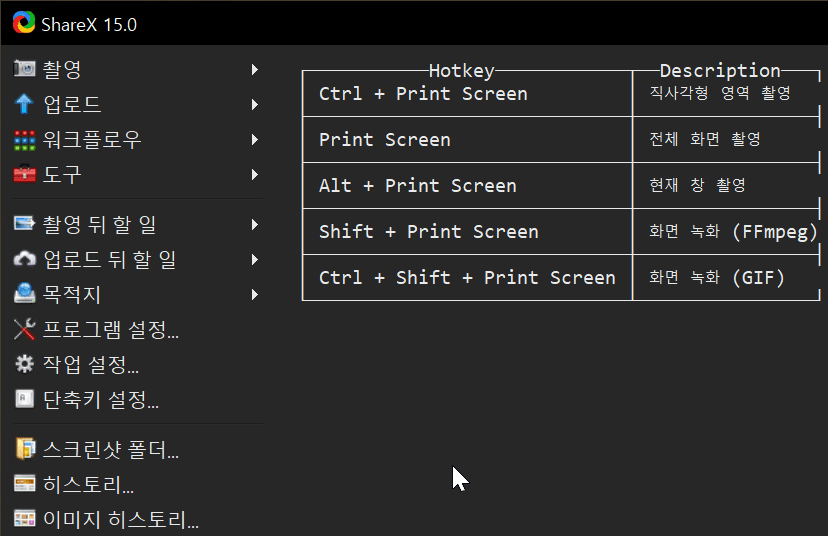The image size is (828, 536).
Task: Click the 전체 화면 촬영 description
Action: (x=705, y=139)
